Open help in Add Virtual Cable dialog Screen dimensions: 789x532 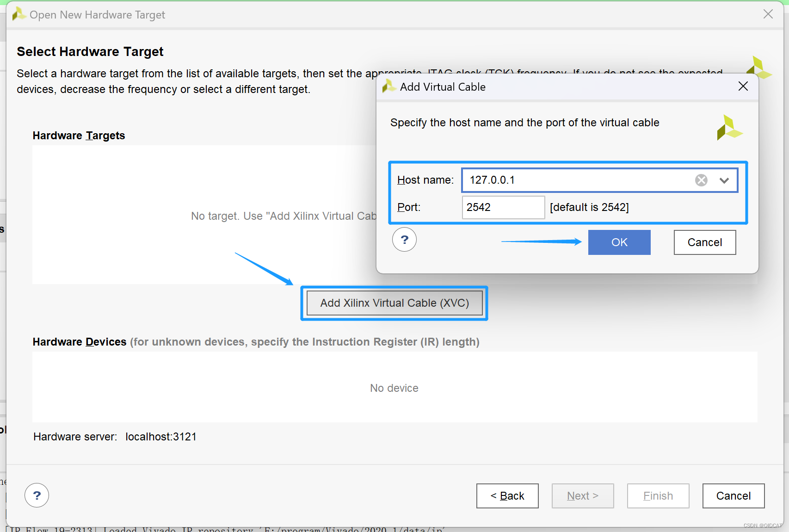click(x=405, y=240)
